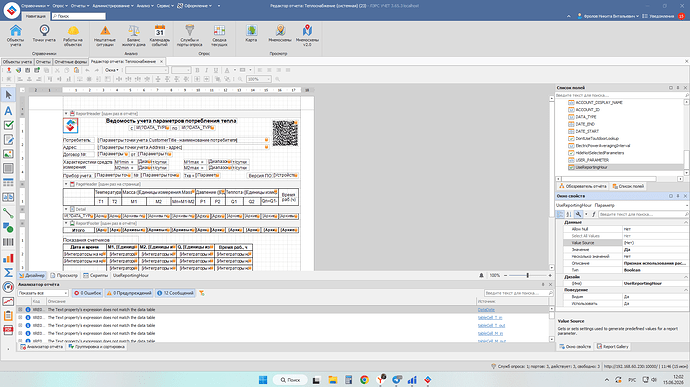Select the Sigma summary tool in toolbox
This screenshot has width=690, height=387.
(x=8, y=273)
